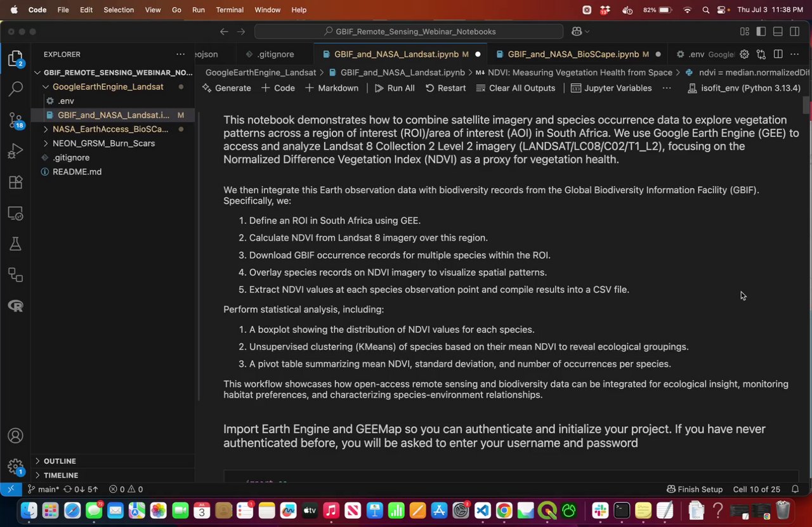Click the GoogleEarthEngine_Landsat breadcrumb
The image size is (812, 527).
[260, 72]
